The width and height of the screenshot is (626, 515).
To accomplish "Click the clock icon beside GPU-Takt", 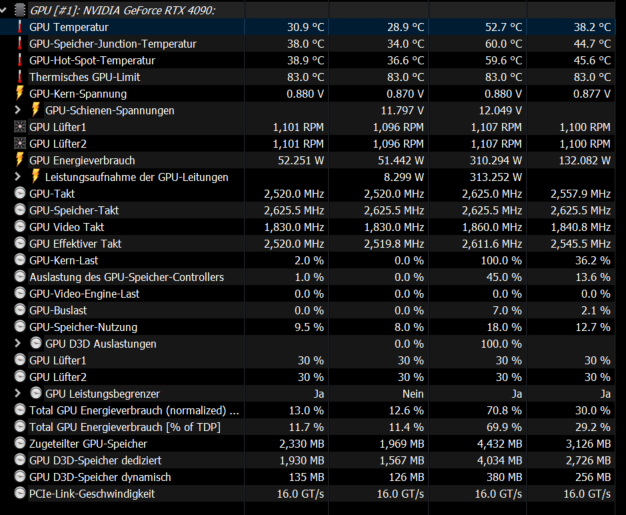I will pos(20,193).
